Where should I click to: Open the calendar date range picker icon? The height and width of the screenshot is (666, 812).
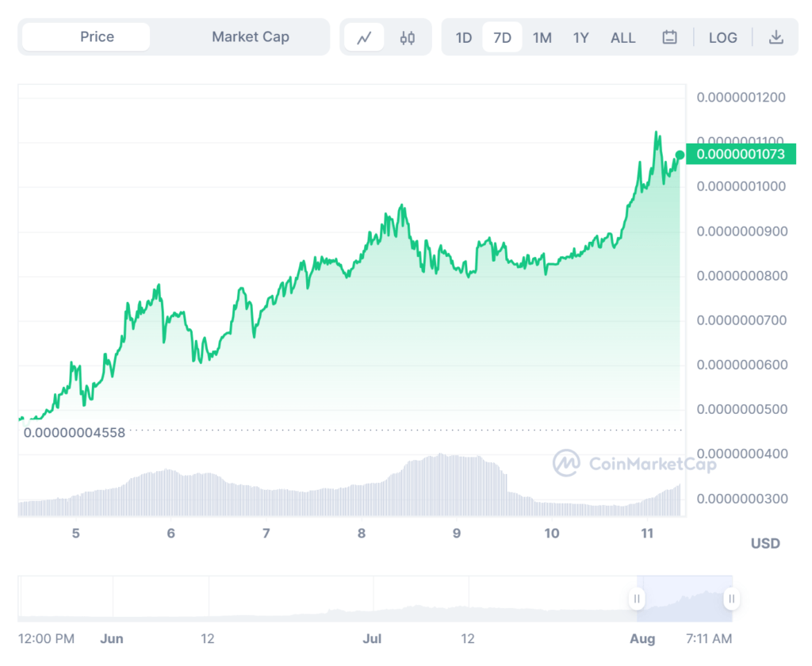669,36
